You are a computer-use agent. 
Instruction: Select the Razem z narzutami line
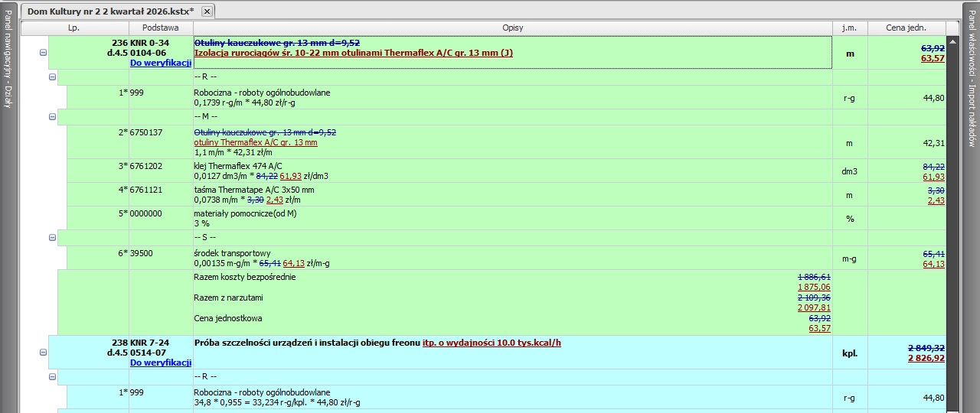229,298
